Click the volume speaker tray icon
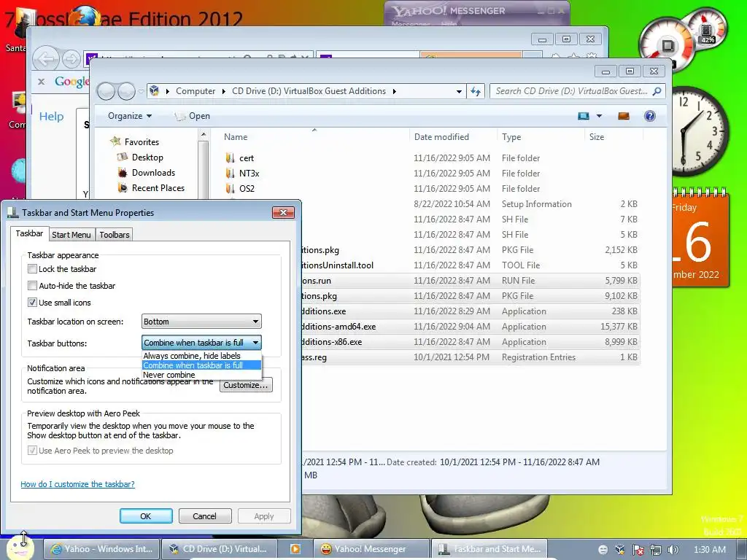Viewport: 747px width, 560px height. 673,550
